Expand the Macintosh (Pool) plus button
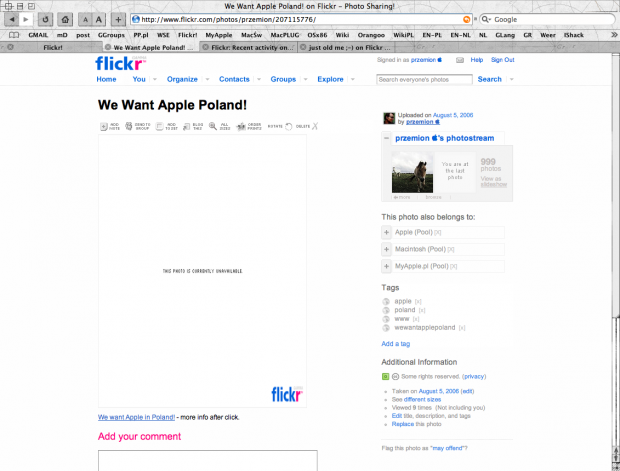The height and width of the screenshot is (471, 620). click(386, 250)
